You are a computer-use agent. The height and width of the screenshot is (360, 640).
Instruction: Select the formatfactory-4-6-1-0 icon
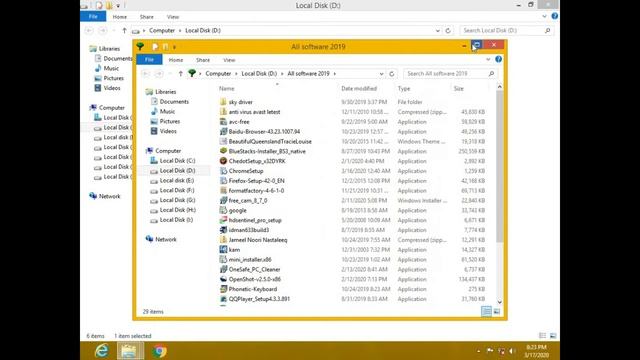coord(223,191)
